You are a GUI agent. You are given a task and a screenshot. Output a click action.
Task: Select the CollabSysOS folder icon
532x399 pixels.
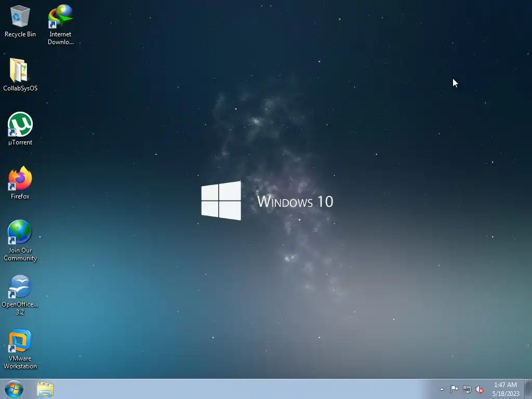click(x=20, y=75)
